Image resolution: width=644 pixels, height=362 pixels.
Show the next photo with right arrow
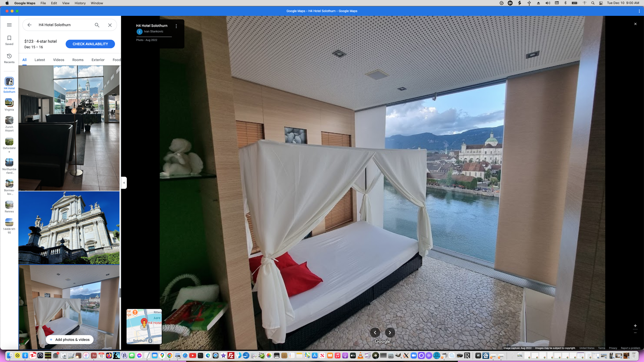[x=390, y=333]
